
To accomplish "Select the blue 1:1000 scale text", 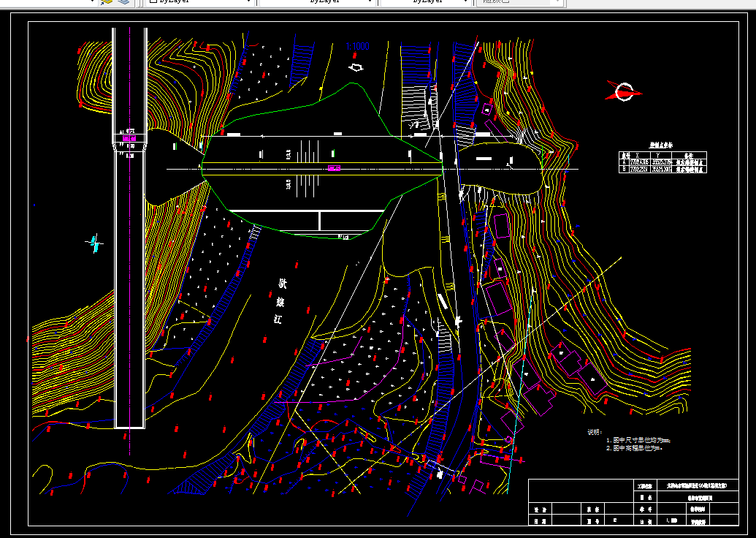I will tap(358, 47).
